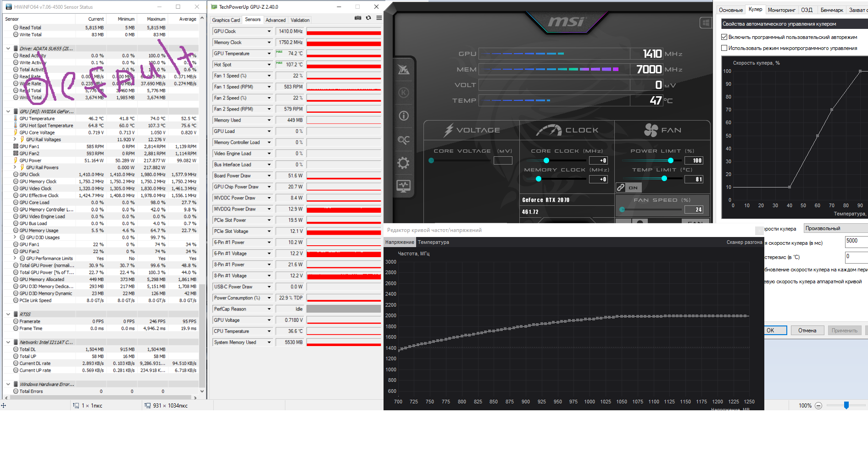The image size is (868, 474).
Task: Open GPU-Z hamburger menu icon
Action: click(x=379, y=18)
